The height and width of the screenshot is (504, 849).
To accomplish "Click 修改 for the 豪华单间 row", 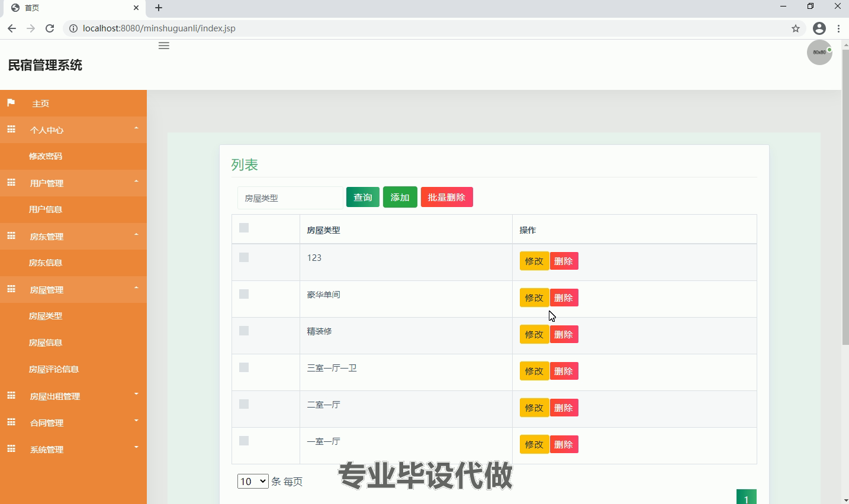I will pos(535,298).
